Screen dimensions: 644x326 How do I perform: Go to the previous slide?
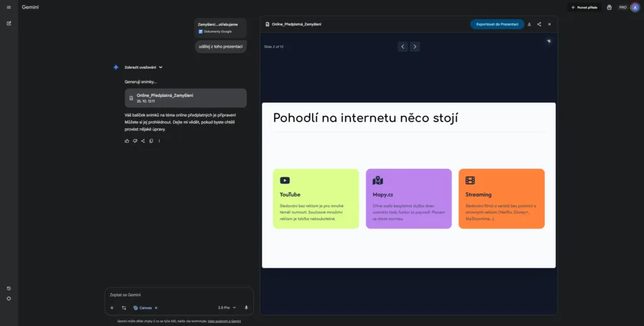402,47
